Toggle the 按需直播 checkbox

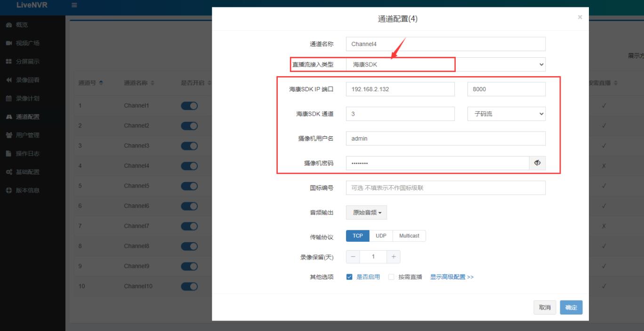[391, 277]
